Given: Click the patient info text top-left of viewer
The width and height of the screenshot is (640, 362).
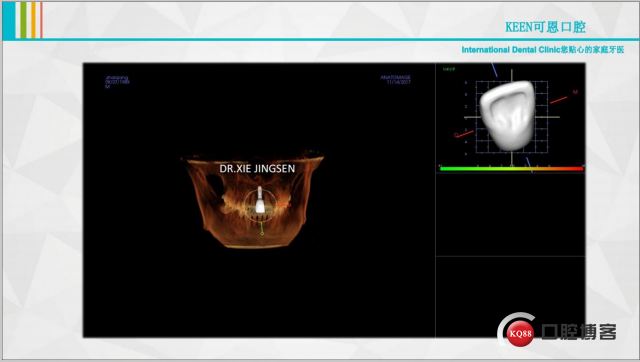Looking at the screenshot, I should [x=117, y=82].
